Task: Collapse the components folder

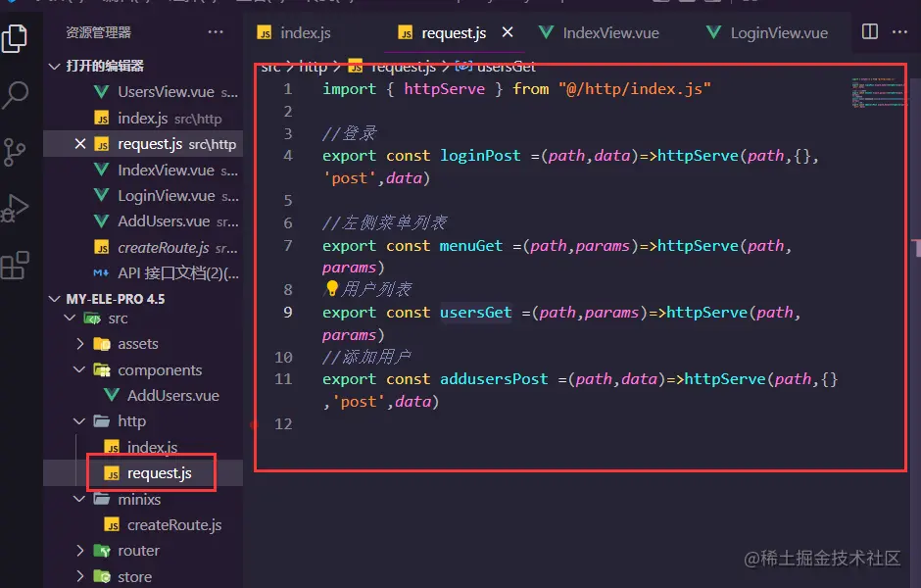Action: point(80,370)
